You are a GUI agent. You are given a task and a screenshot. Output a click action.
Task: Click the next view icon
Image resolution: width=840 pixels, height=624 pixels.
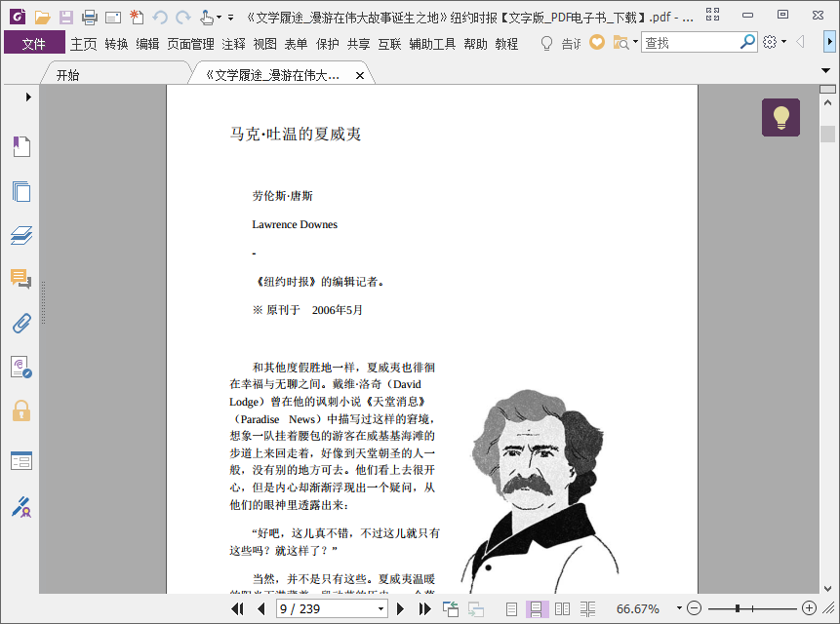point(476,608)
